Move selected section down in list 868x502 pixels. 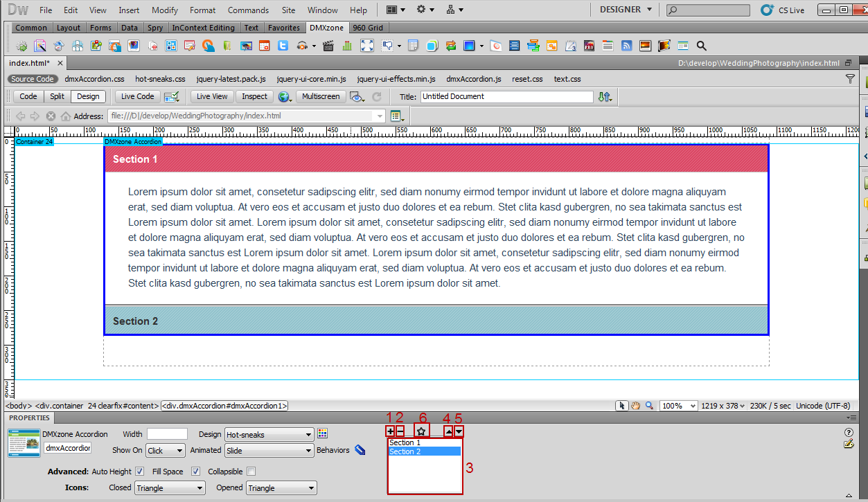(459, 431)
